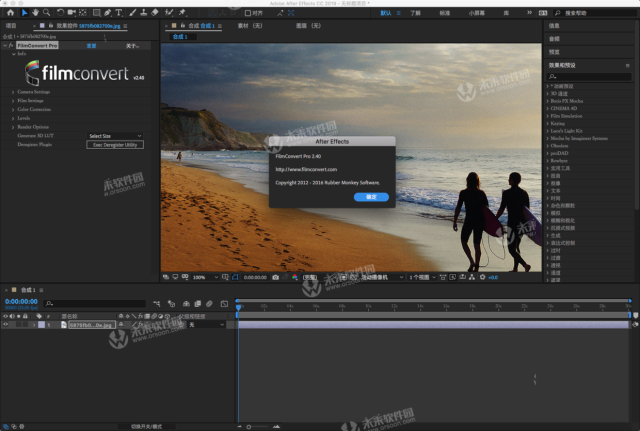This screenshot has height=431, width=640.
Task: Toggle the effects fx switch for layer 1
Action: point(140,325)
